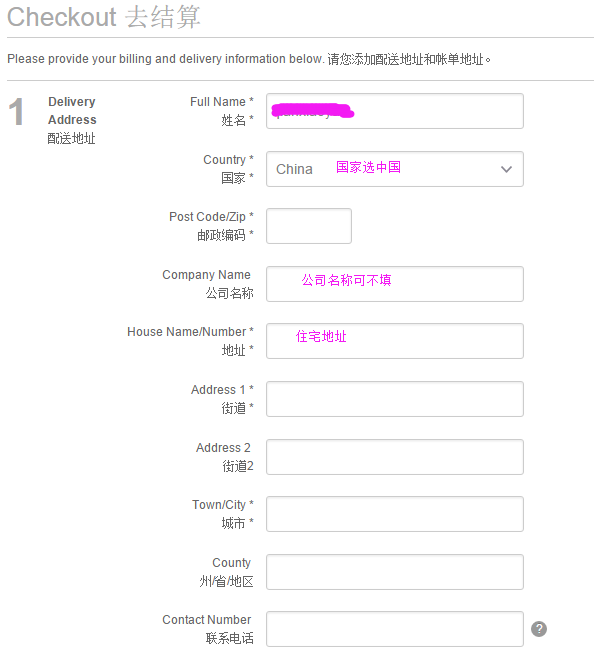Click inside the Address 2 field
Image resolution: width=594 pixels, height=657 pixels.
tap(395, 457)
